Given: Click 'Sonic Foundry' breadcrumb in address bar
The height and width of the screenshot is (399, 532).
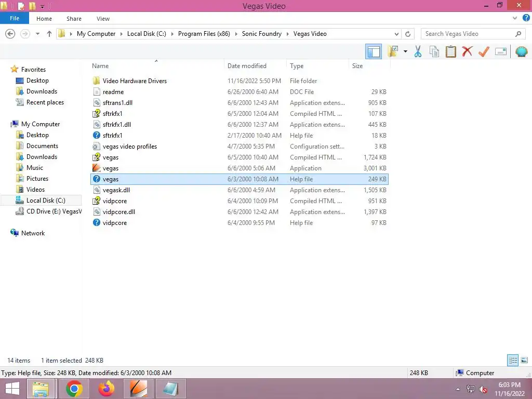Looking at the screenshot, I should pos(262,34).
